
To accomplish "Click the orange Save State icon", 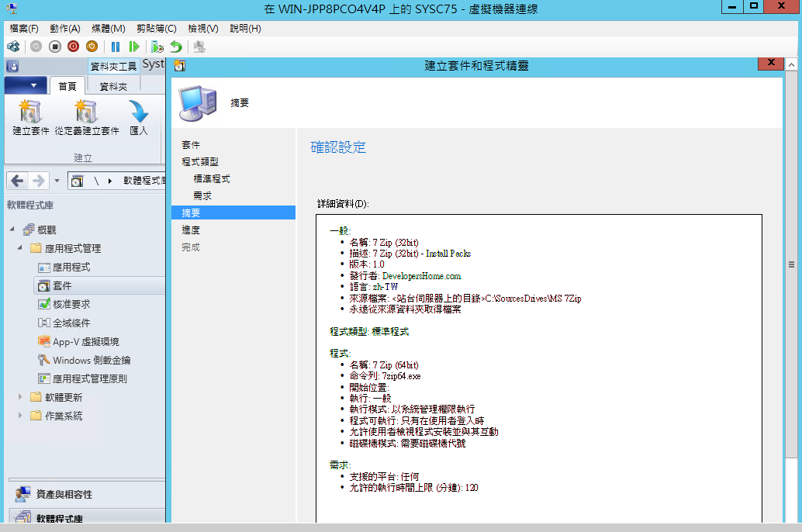I will click(x=92, y=47).
